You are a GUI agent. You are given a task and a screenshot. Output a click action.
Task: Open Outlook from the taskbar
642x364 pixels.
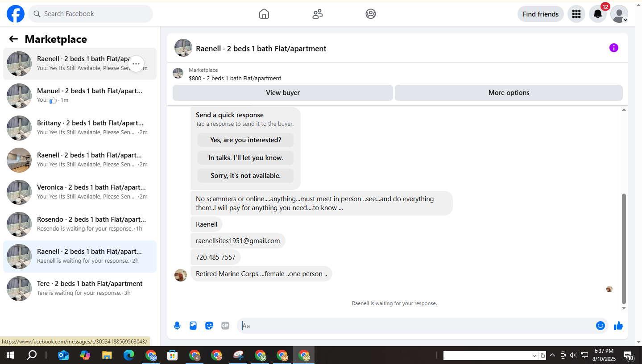[63, 356]
